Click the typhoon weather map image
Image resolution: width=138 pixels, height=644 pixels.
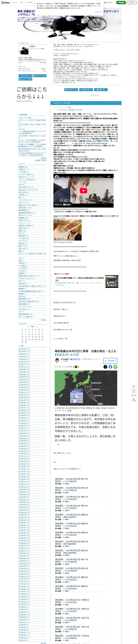point(86,388)
